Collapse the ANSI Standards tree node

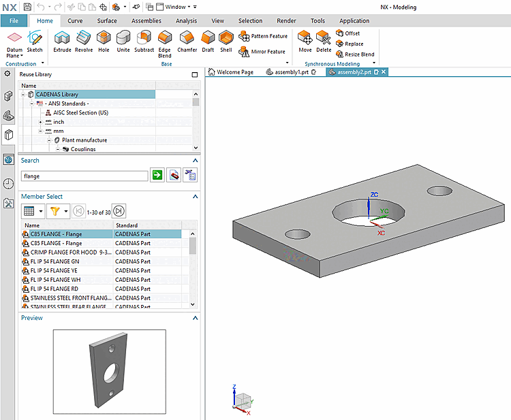tap(31, 103)
